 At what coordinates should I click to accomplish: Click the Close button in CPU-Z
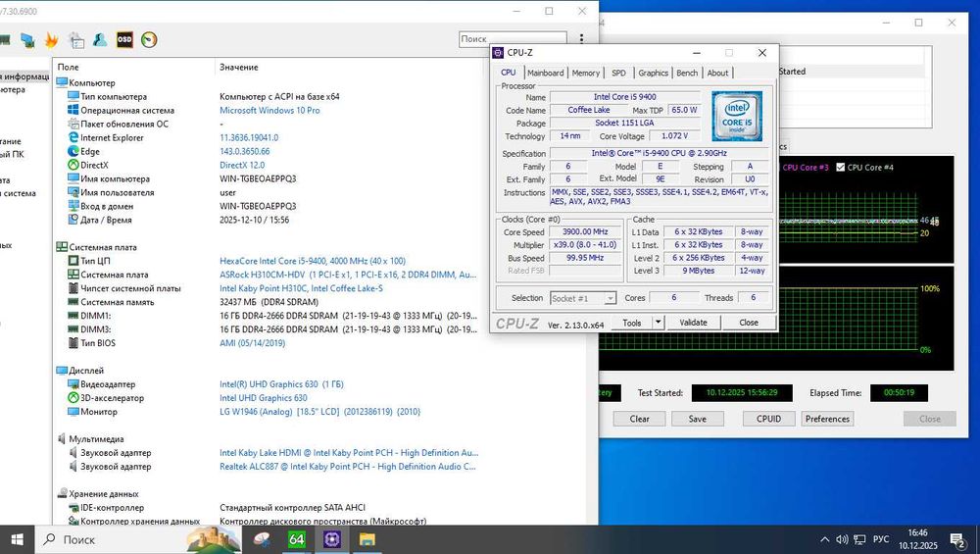tap(749, 323)
